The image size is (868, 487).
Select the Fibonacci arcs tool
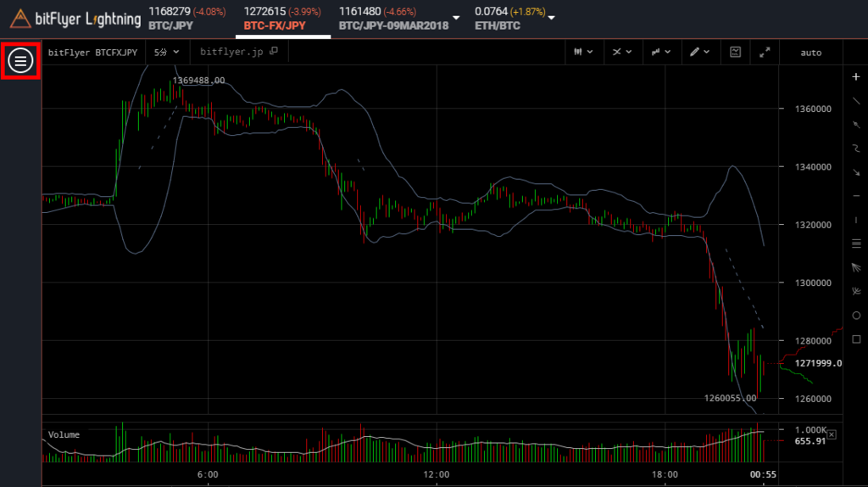pyautogui.click(x=856, y=291)
